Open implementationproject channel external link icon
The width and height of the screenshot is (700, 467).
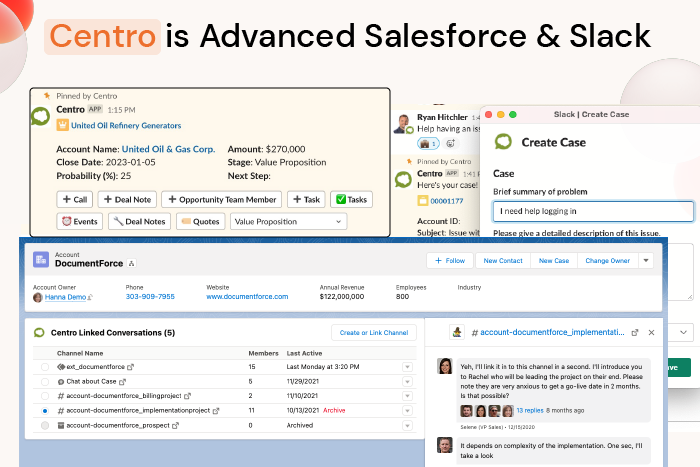coord(216,411)
